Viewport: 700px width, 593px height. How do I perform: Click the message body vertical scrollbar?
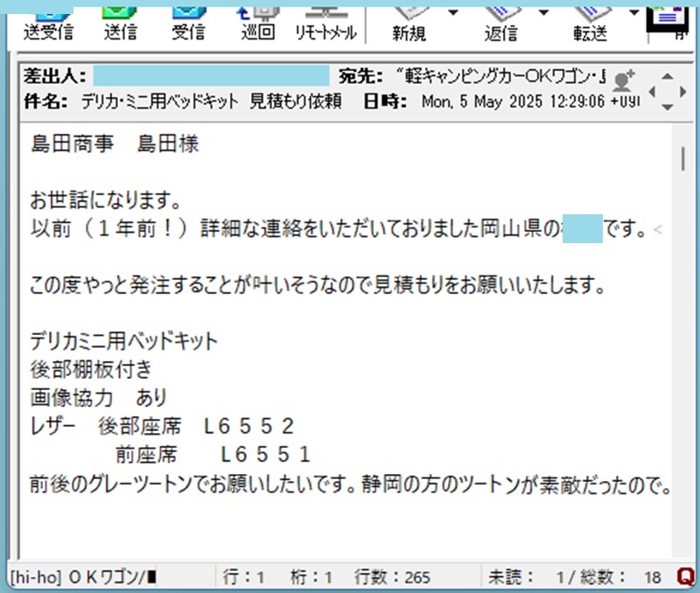coord(682,159)
